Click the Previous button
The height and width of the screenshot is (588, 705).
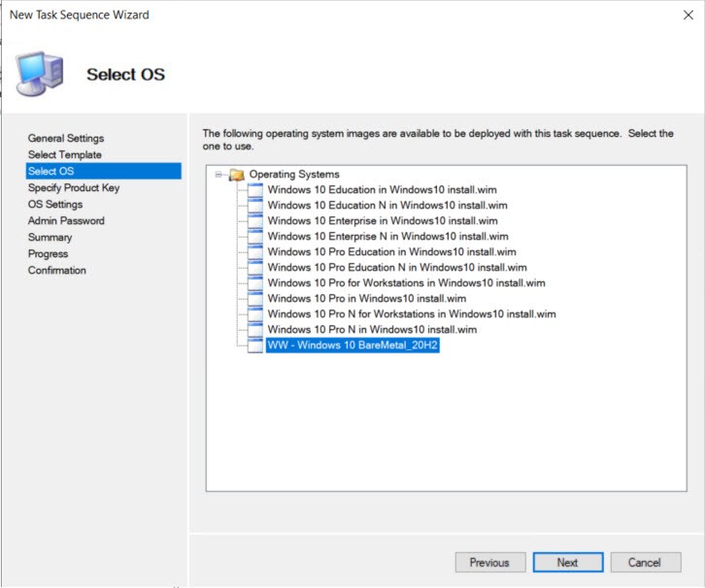(490, 563)
